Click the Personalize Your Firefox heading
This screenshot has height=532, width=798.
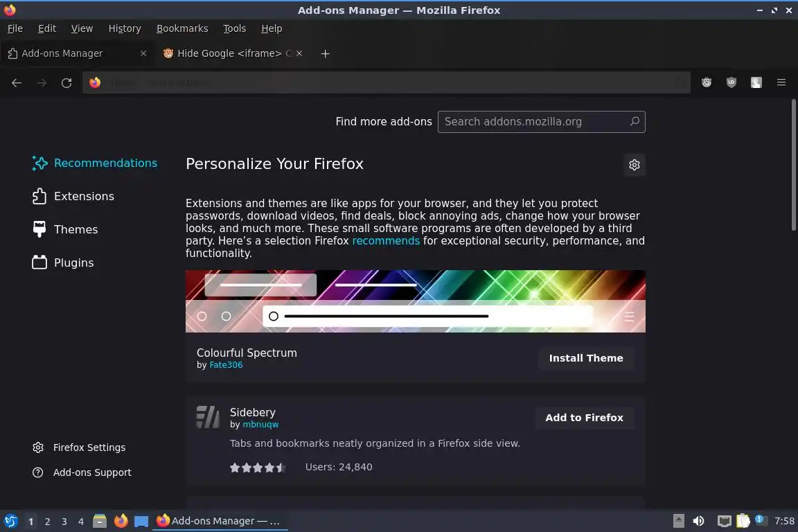(x=274, y=163)
